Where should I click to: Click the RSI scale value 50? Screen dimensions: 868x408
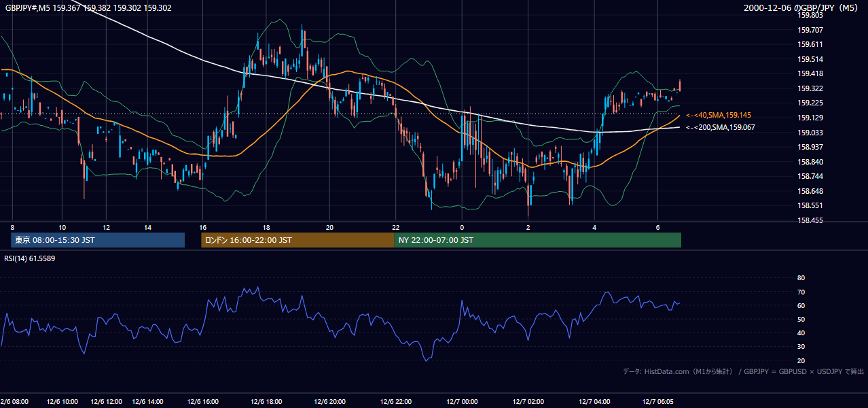pos(801,319)
